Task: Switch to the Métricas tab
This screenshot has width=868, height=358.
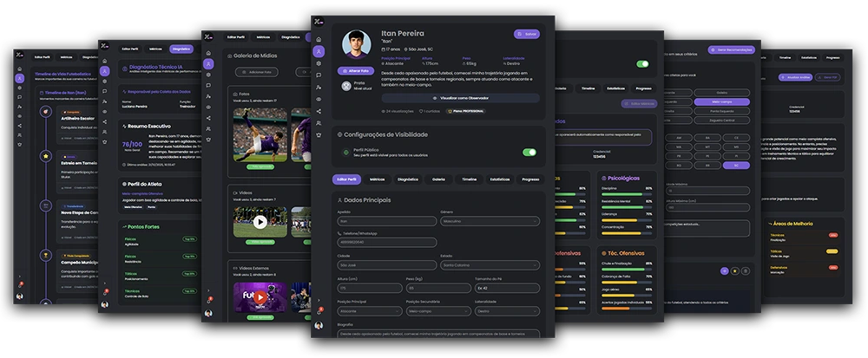Action: [x=378, y=179]
